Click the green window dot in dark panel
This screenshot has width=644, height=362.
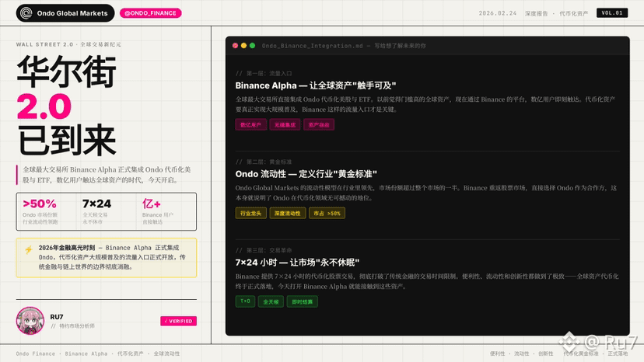(x=252, y=46)
